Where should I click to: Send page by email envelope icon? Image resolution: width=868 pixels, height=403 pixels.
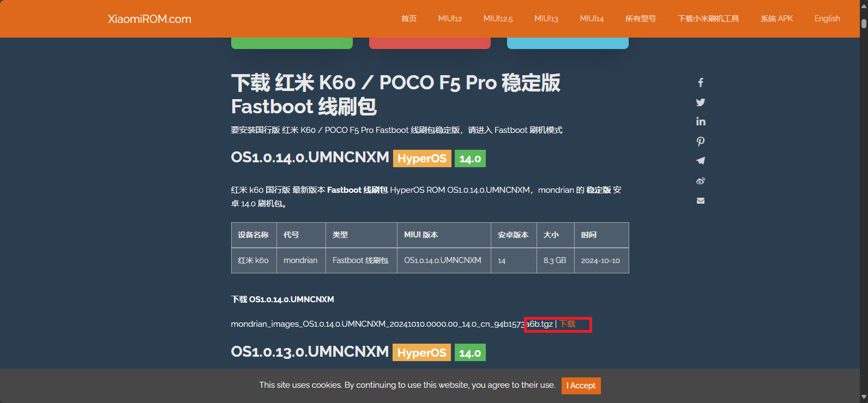[701, 200]
